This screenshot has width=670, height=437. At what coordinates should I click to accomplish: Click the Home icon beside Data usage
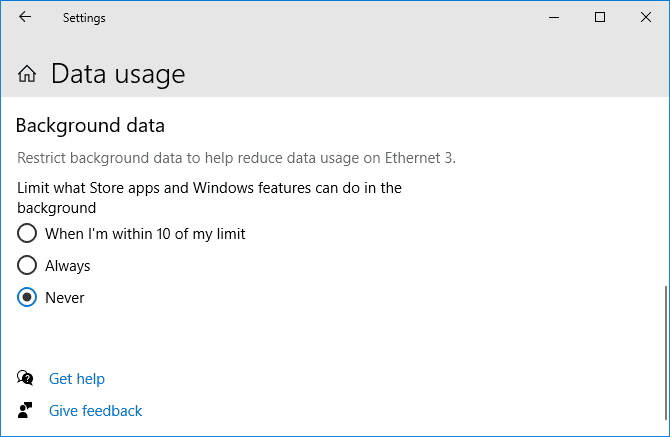click(27, 74)
